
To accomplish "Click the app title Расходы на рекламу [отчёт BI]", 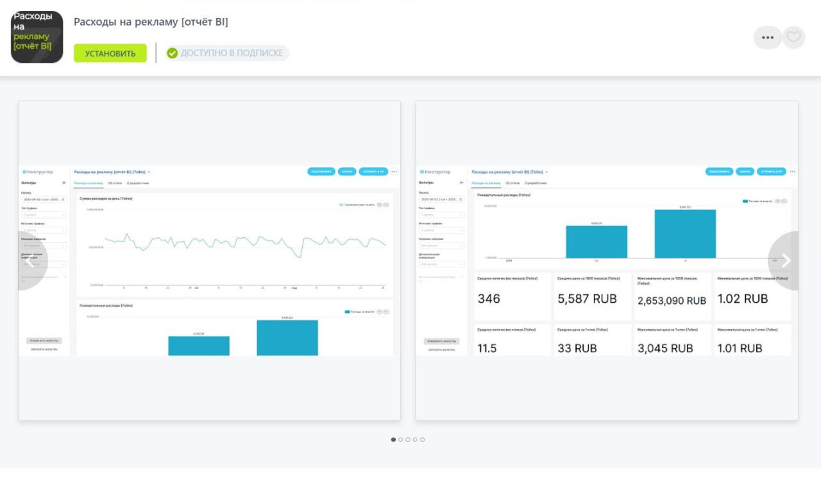I will coord(151,22).
